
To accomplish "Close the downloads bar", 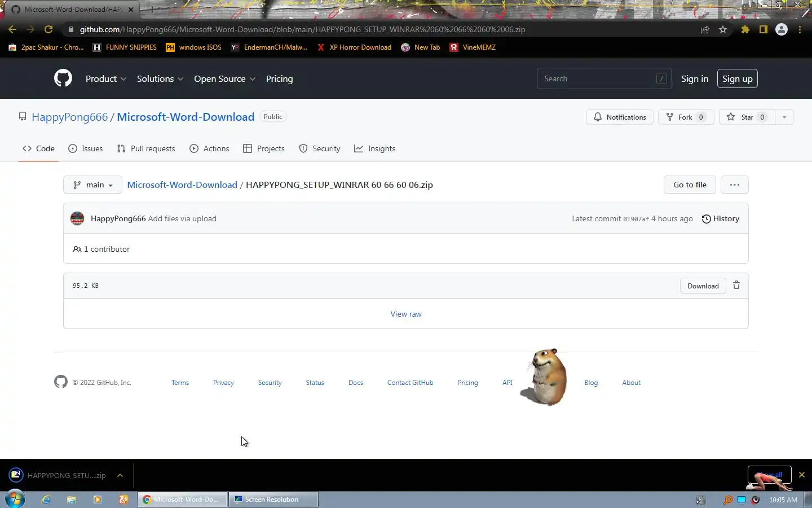I will click(x=802, y=475).
